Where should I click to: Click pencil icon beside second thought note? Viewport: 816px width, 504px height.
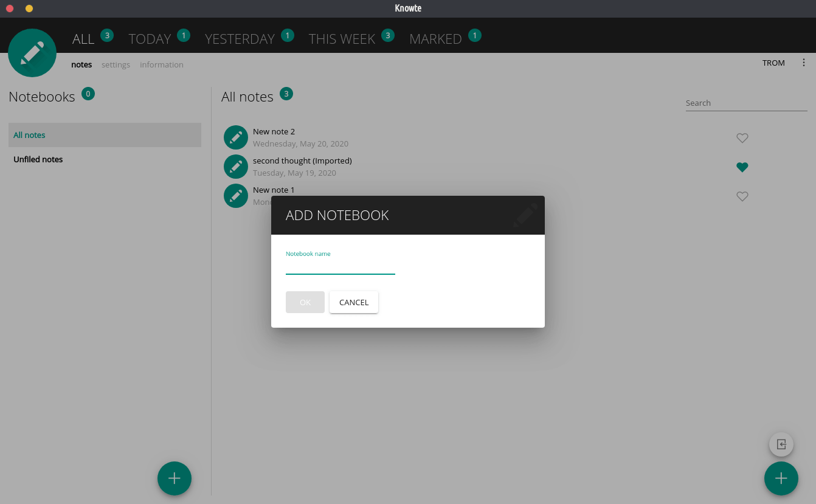click(236, 167)
